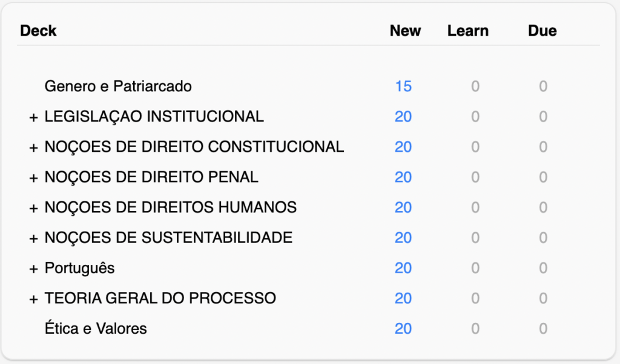Expand the LEGISLAÇAO INSTITUCIONAL deck
The image size is (620, 364).
(33, 117)
